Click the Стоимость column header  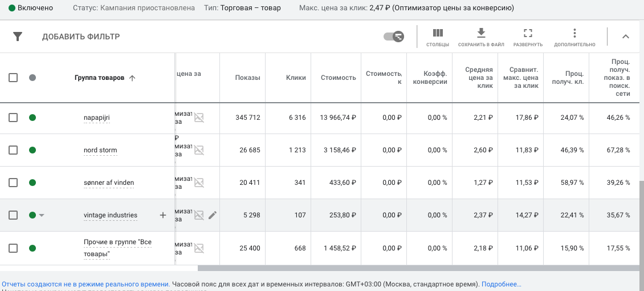338,78
